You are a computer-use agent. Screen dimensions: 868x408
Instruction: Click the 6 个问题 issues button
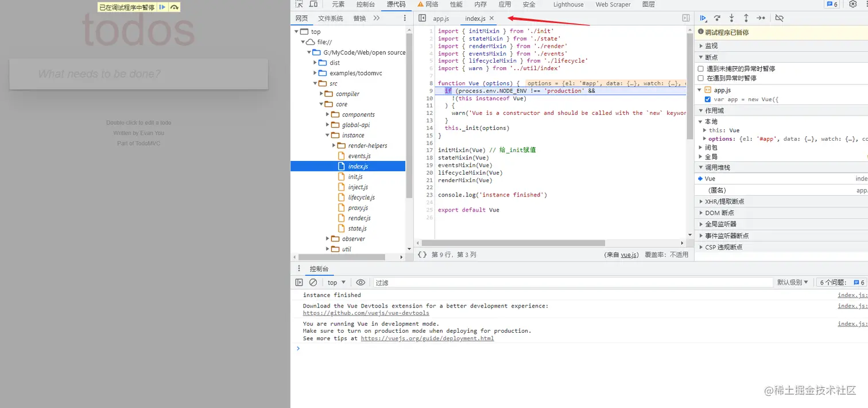[842, 282]
